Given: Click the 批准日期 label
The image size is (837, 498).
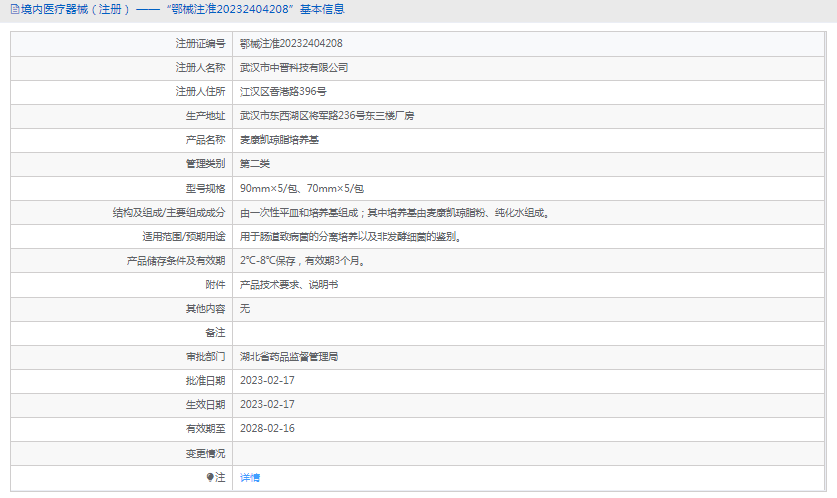Looking at the screenshot, I should pos(205,381).
